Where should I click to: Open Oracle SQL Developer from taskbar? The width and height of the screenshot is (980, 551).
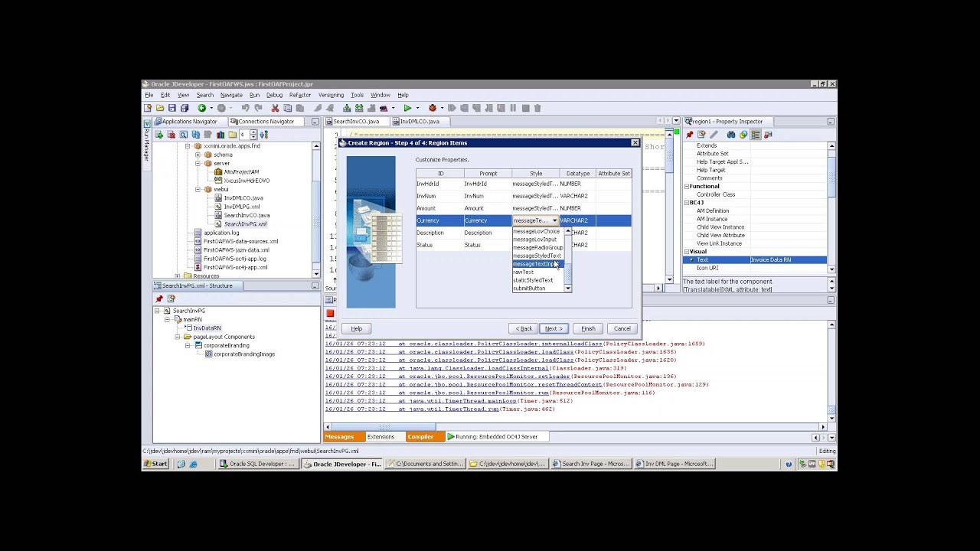pos(256,464)
